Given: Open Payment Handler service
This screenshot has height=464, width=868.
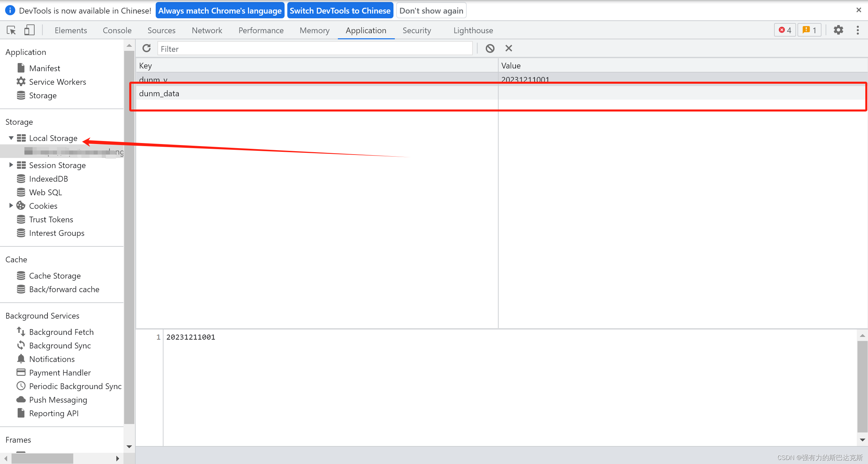Looking at the screenshot, I should point(60,372).
